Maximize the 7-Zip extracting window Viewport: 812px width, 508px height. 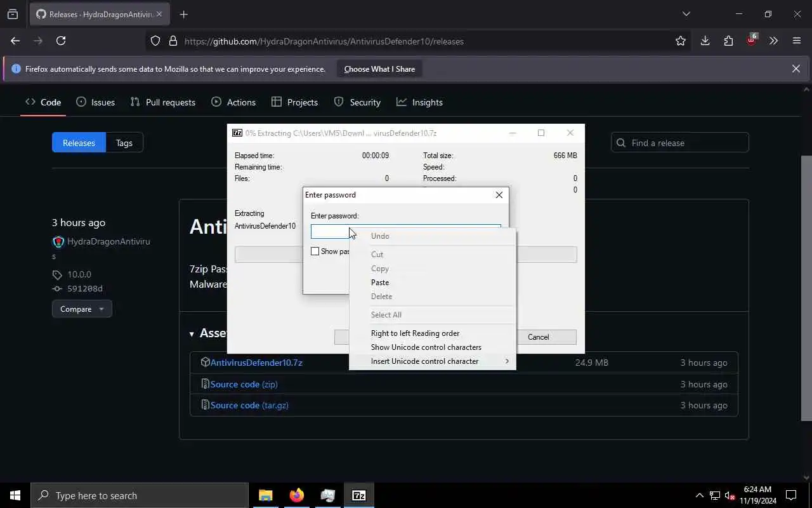click(541, 133)
